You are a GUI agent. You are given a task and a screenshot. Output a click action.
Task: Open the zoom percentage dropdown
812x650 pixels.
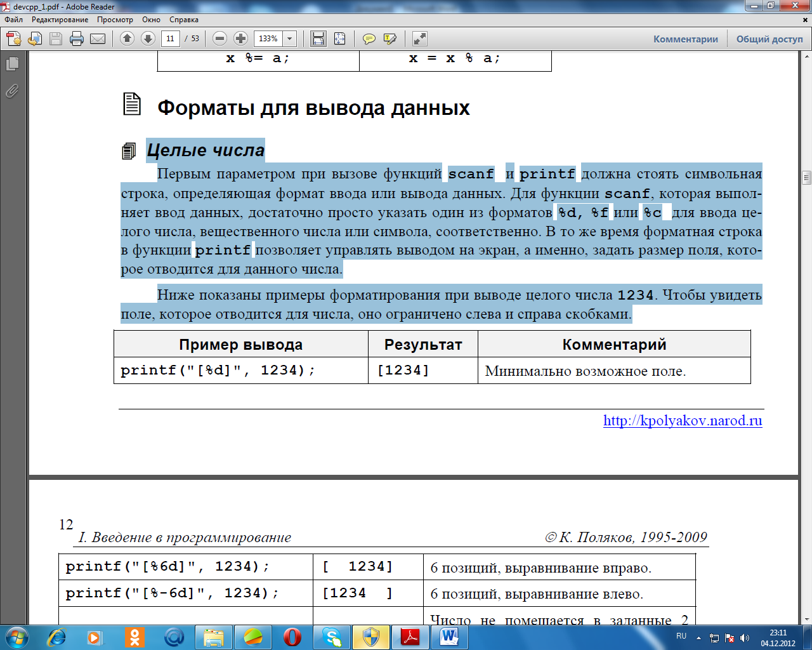point(290,39)
